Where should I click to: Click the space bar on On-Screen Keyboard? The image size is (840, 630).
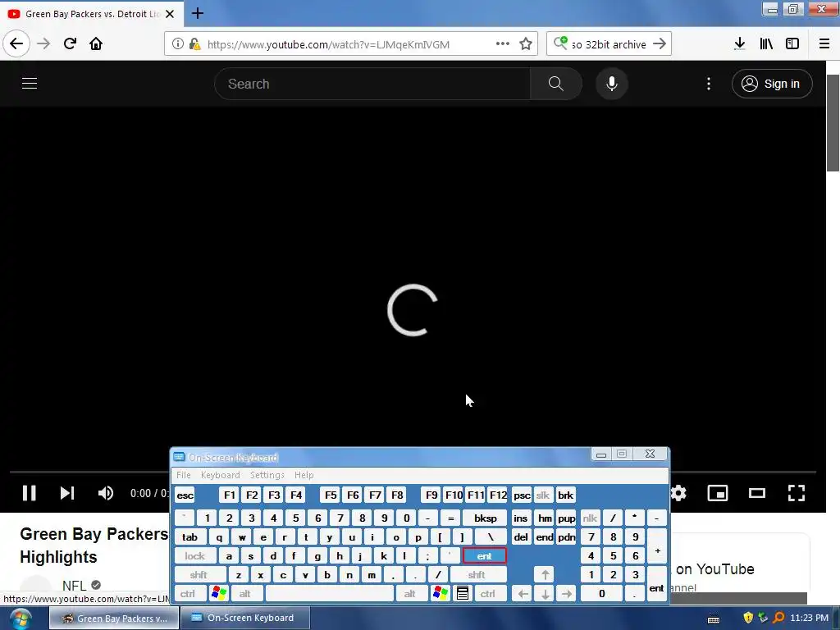(x=330, y=594)
